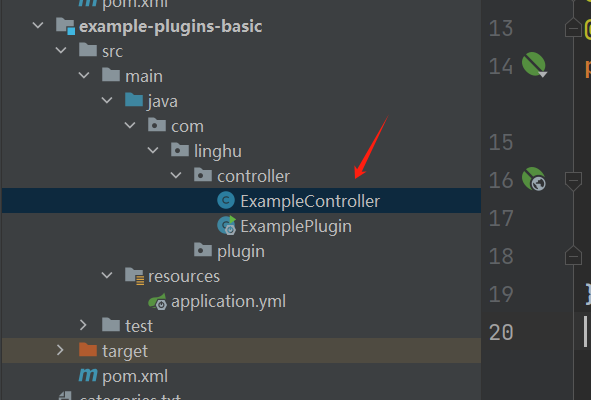The width and height of the screenshot is (591, 400).
Task: Select the ExampleController class icon
Action: 226,200
